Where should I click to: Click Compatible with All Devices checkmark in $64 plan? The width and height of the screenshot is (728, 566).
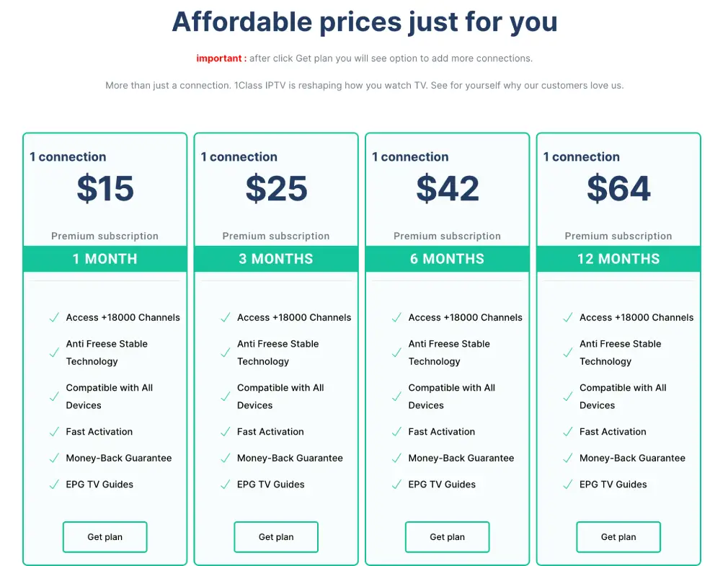click(568, 397)
